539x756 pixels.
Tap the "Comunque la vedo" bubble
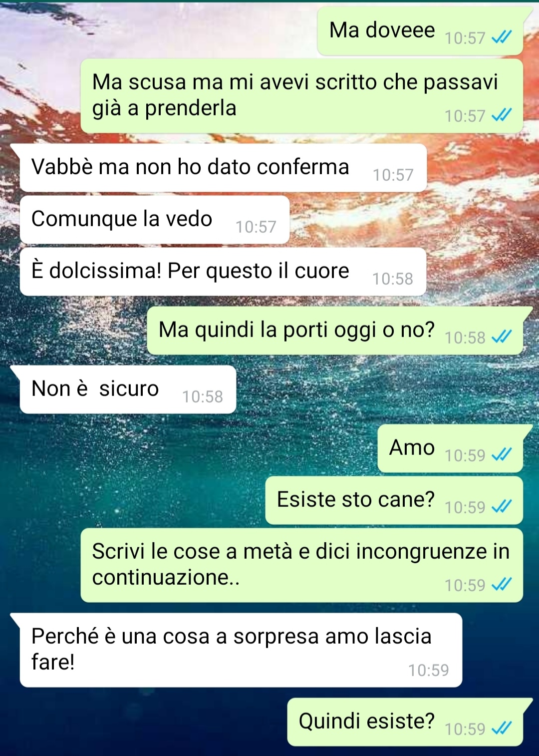click(x=155, y=220)
